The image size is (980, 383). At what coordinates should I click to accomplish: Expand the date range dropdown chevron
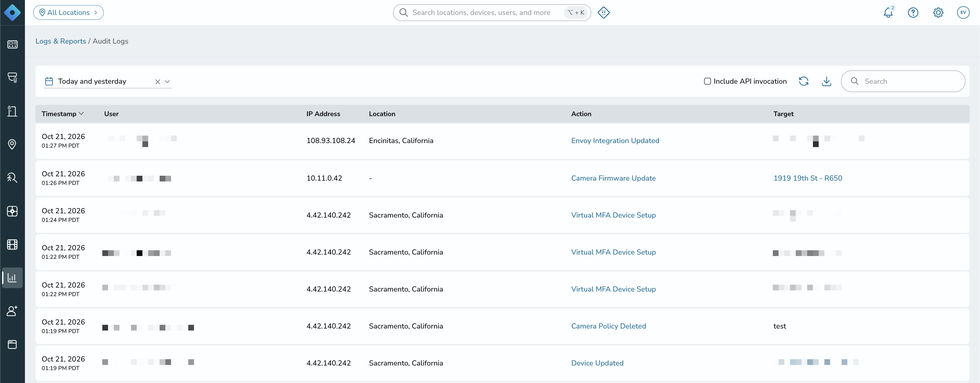point(167,81)
